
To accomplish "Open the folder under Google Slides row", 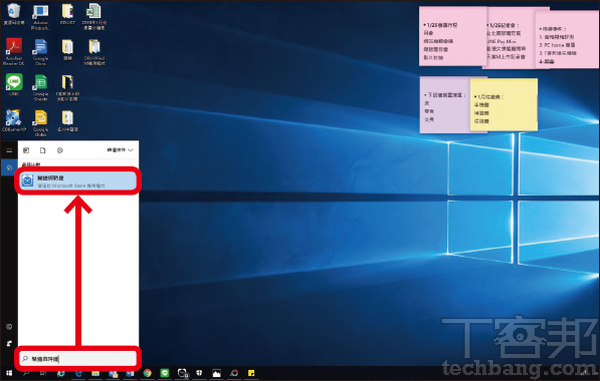I will 67,121.
